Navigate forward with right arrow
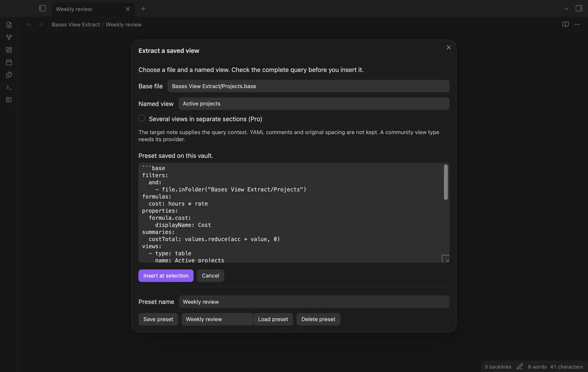This screenshot has height=372, width=588. click(41, 24)
